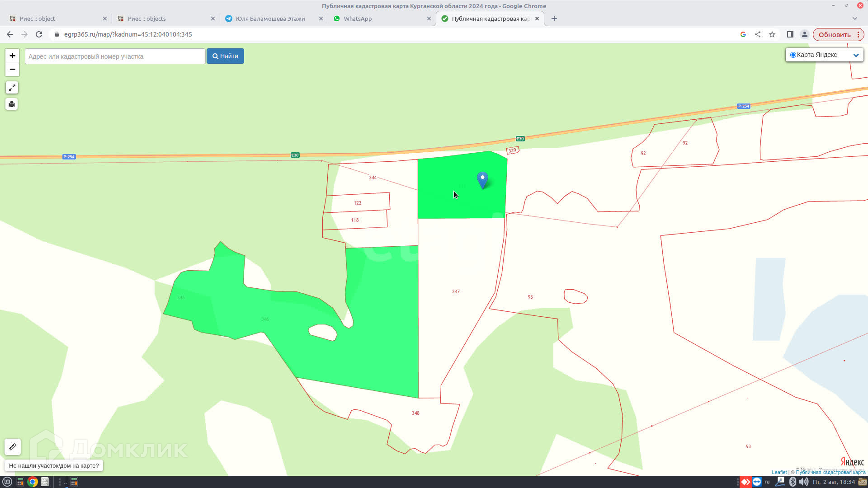Click the Найти search button
The image size is (868, 488).
(x=225, y=56)
